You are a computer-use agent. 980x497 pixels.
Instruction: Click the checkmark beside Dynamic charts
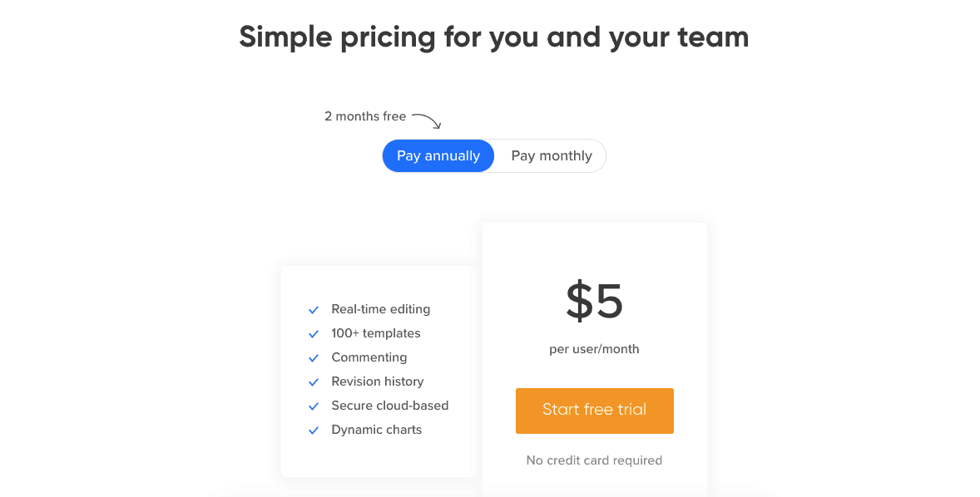[x=314, y=431]
